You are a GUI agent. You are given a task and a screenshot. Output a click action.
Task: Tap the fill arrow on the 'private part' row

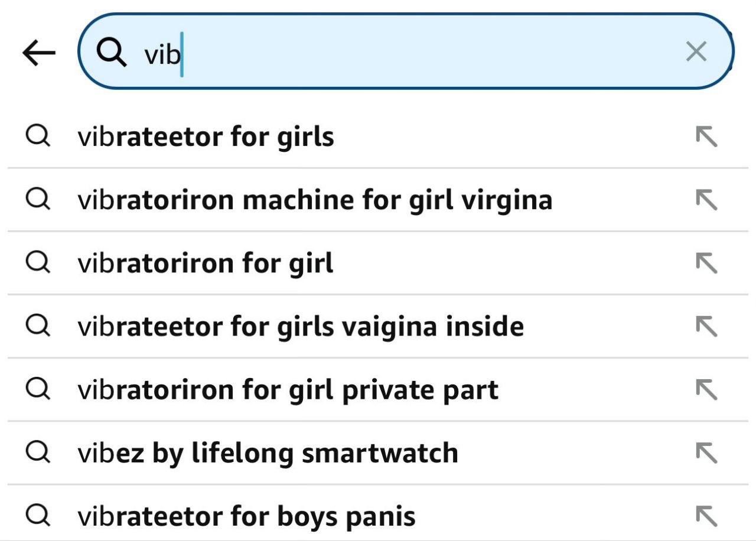coord(706,389)
